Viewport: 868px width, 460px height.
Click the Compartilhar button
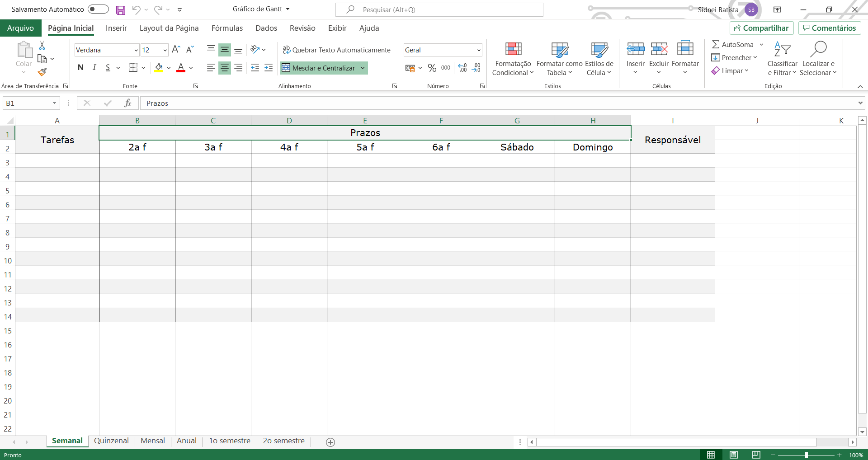pos(761,28)
